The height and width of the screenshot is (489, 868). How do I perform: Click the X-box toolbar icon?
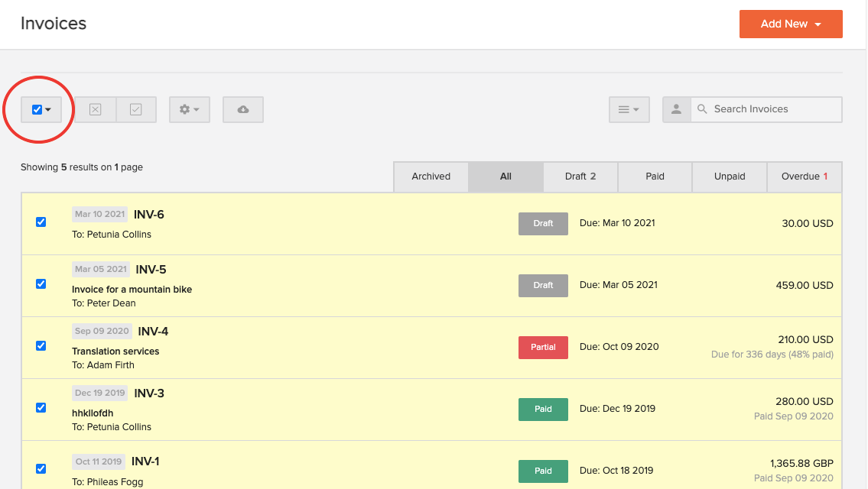[96, 109]
